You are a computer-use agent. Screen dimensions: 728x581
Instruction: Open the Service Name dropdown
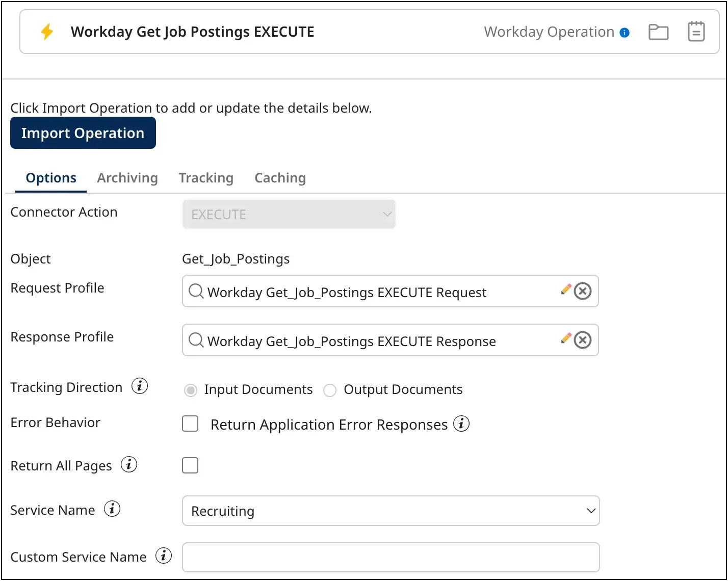click(590, 511)
